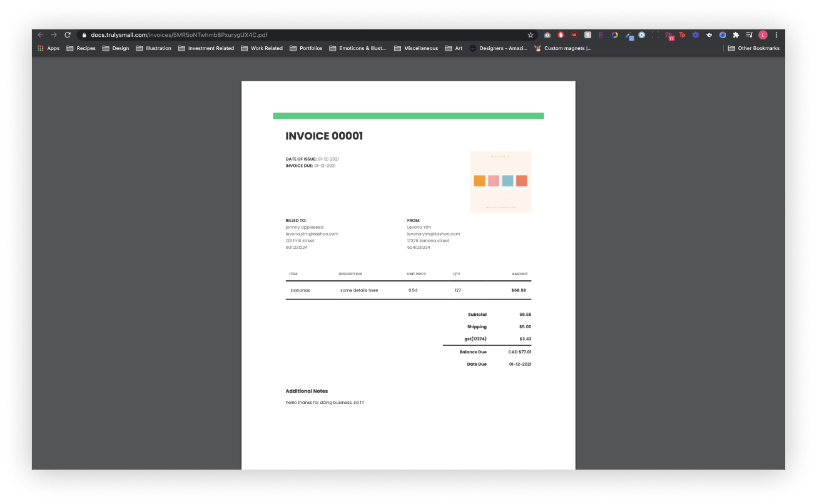Open the Apps shortcut in bookmarks bar
The width and height of the screenshot is (817, 504).
[48, 48]
